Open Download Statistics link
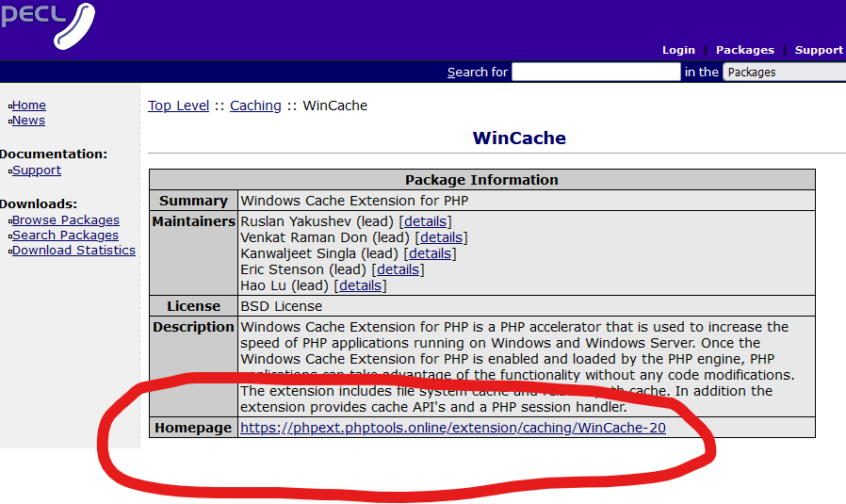 click(x=73, y=251)
